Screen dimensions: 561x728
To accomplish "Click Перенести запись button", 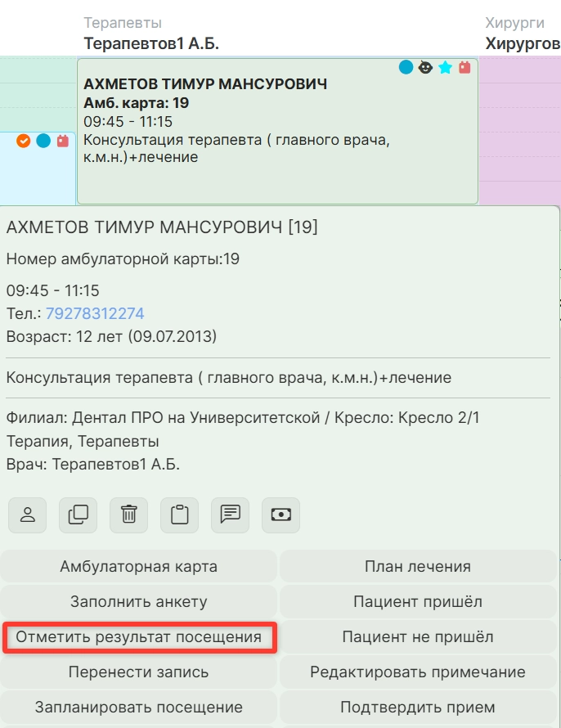I will [x=139, y=672].
